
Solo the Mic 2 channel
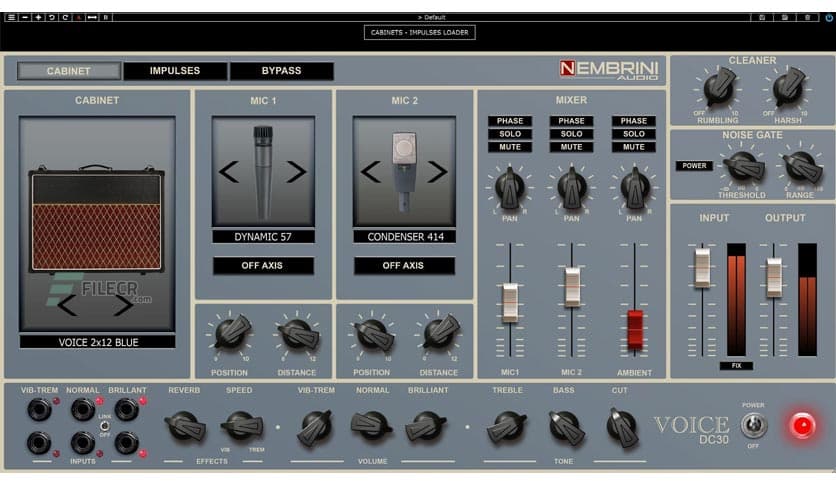click(572, 134)
